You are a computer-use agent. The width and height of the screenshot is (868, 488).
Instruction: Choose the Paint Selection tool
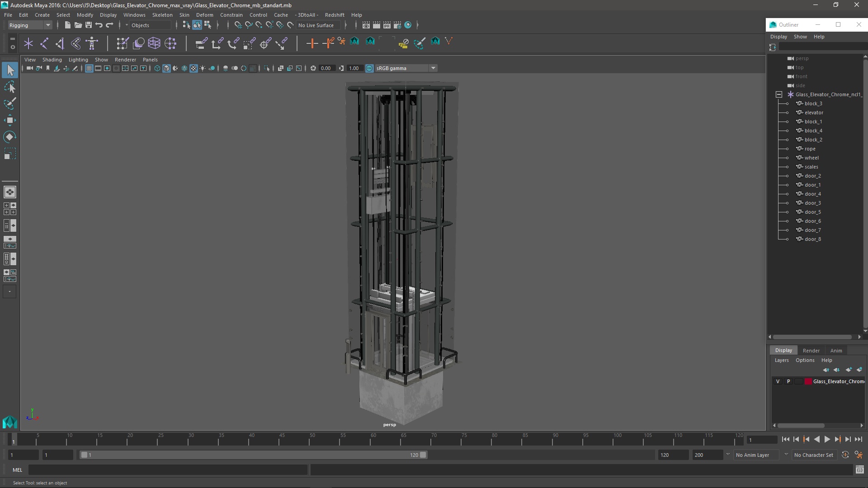tap(10, 103)
